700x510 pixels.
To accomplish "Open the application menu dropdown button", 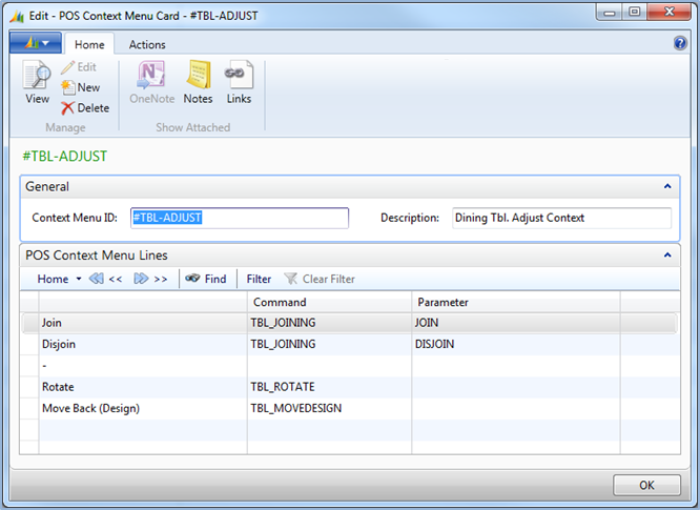I will 36,43.
